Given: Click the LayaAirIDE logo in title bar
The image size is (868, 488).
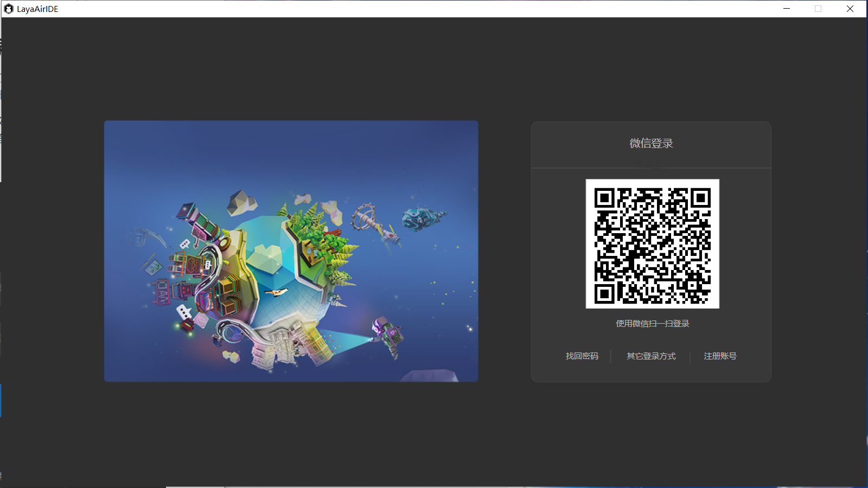Looking at the screenshot, I should click(x=8, y=9).
